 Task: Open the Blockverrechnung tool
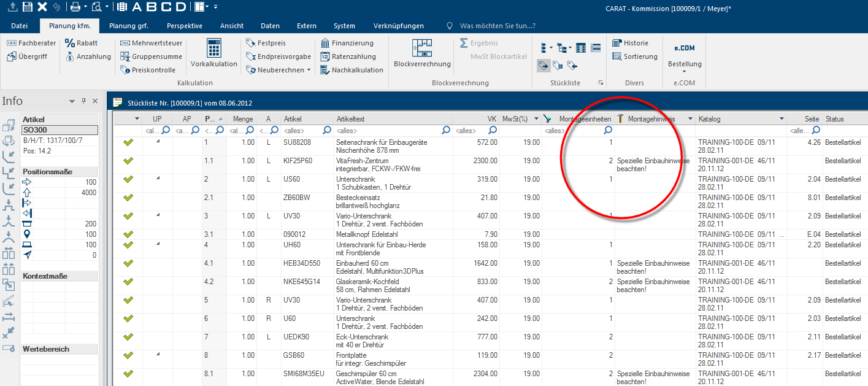click(421, 48)
